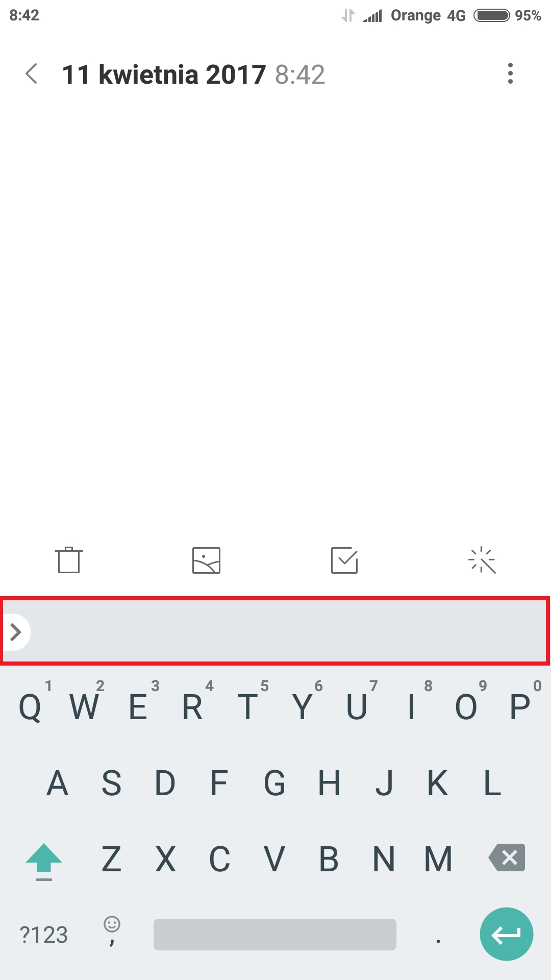The width and height of the screenshot is (551, 980).
Task: Tap the note title 11 kwietnia 2017
Action: pos(164,75)
